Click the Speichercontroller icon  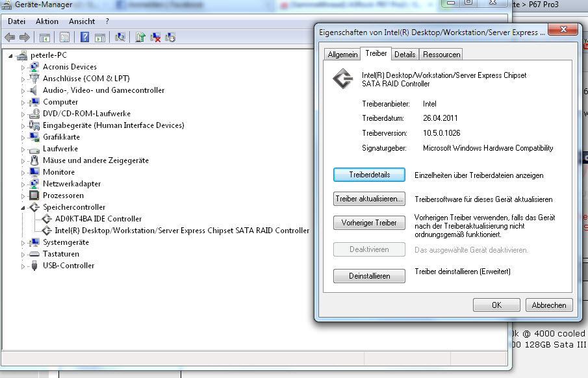pos(34,207)
